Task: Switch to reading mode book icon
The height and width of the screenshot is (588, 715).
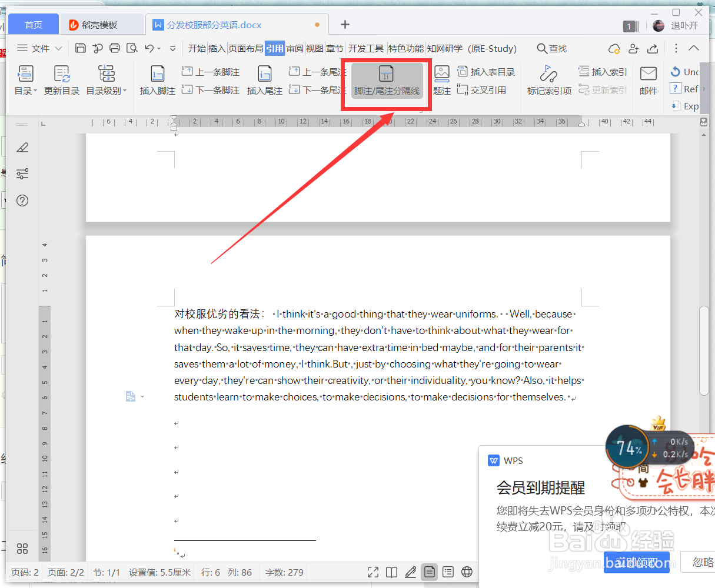Action: coord(391,572)
